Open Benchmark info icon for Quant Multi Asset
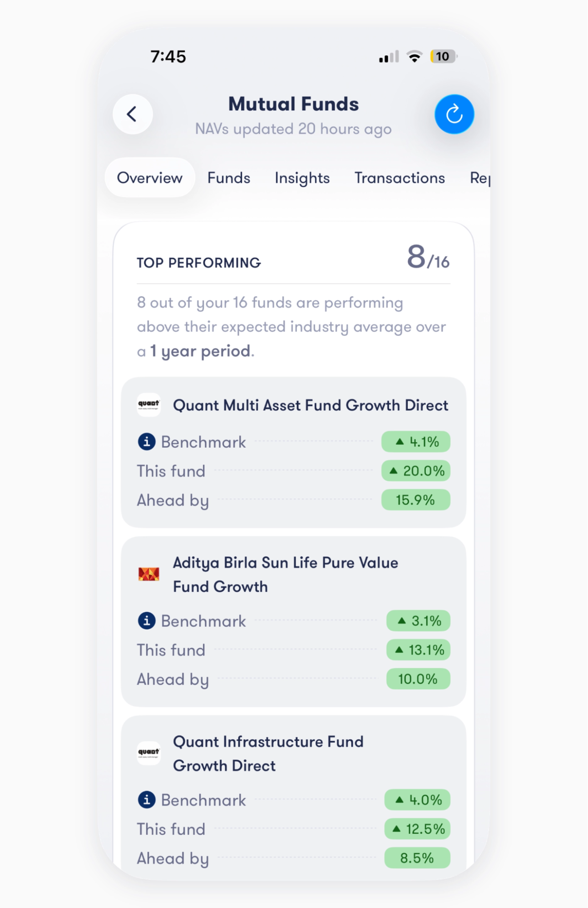This screenshot has height=908, width=588. (x=147, y=442)
